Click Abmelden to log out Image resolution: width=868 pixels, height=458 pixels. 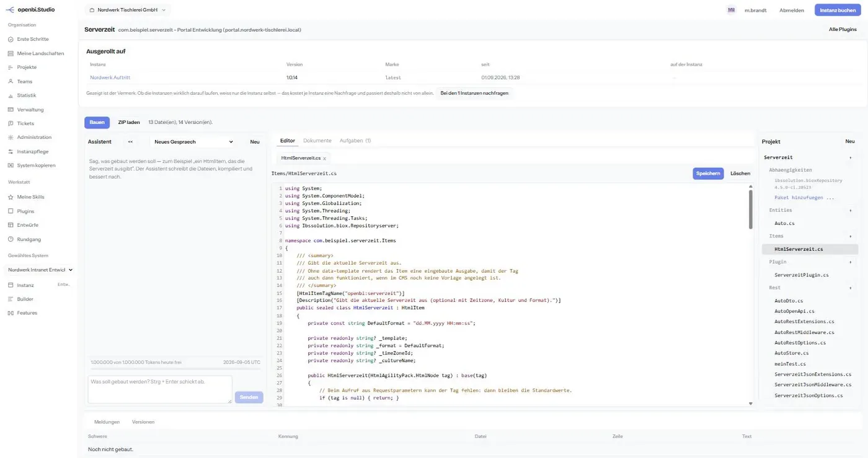(x=792, y=10)
